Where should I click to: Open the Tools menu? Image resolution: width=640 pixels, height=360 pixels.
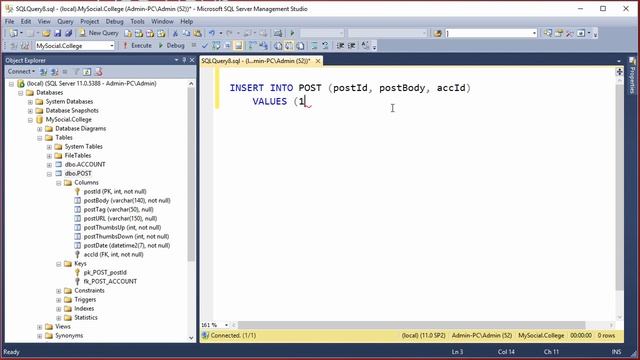coord(137,21)
